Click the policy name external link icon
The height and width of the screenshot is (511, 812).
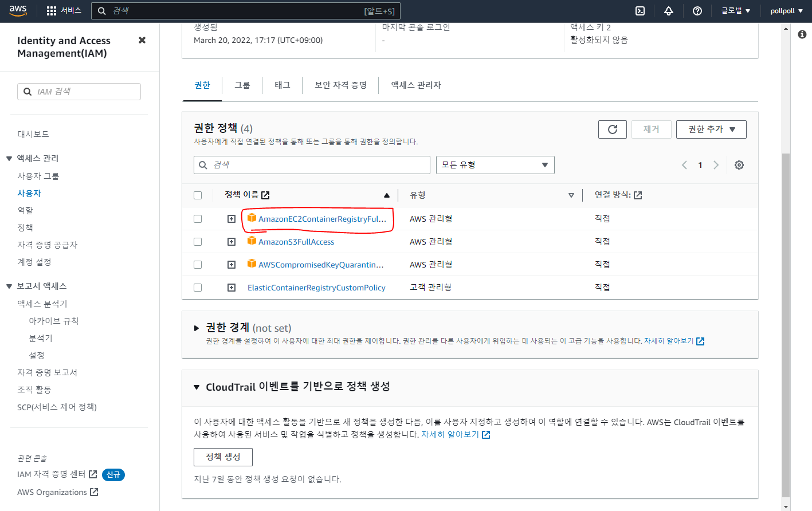[265, 195]
